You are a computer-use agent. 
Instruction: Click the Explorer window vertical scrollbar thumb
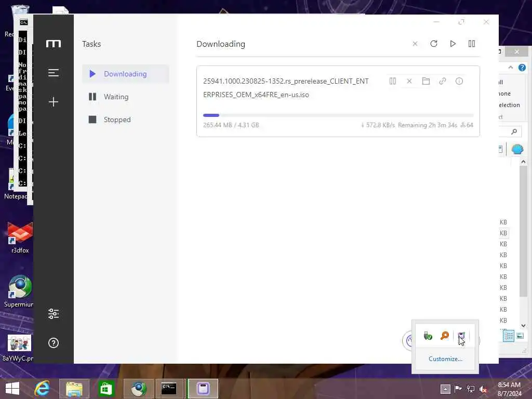523,231
